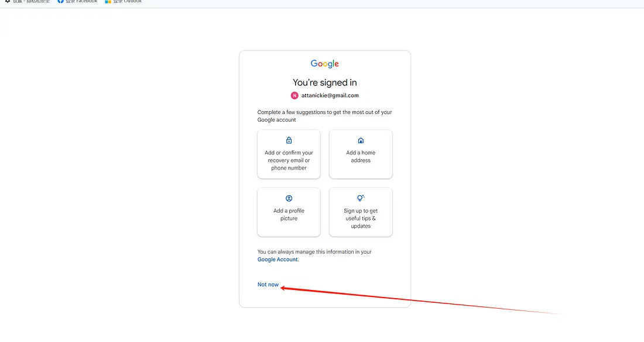Viewport: 644px width, 342px height.
Task: Click the 'You're signed in' heading
Action: tap(325, 82)
